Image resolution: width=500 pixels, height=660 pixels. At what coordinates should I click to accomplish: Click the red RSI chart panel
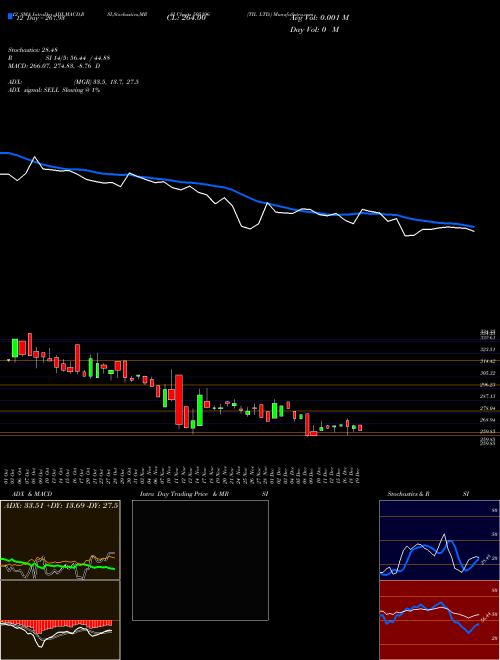(439, 620)
